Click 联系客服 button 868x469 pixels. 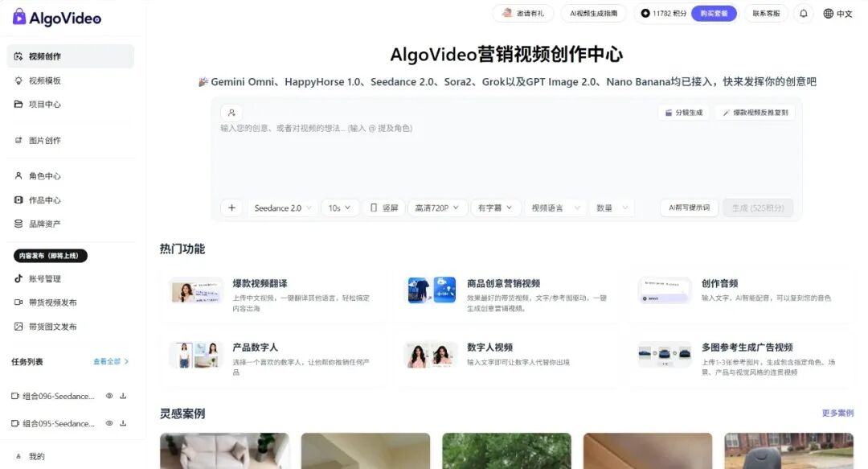(x=766, y=14)
